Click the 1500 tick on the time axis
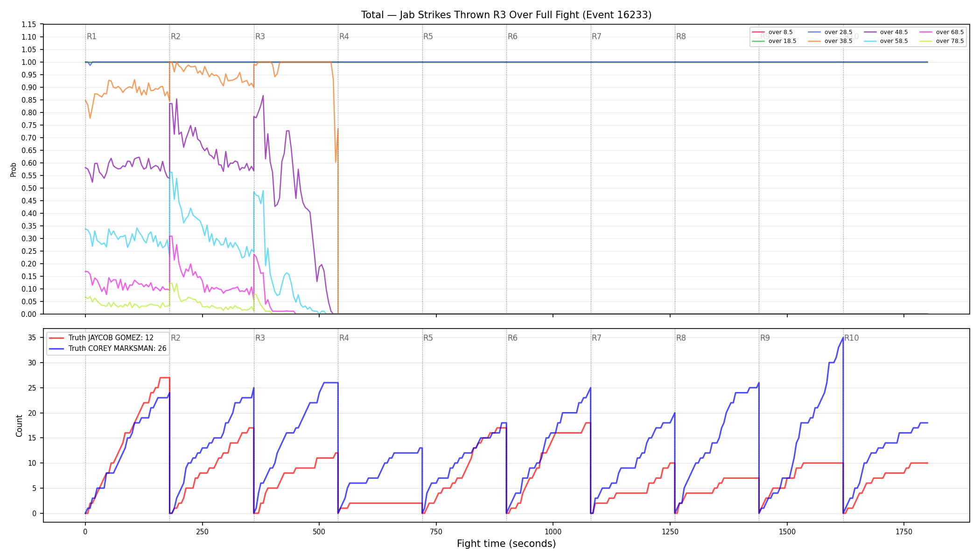The width and height of the screenshot is (980, 560). pyautogui.click(x=787, y=532)
